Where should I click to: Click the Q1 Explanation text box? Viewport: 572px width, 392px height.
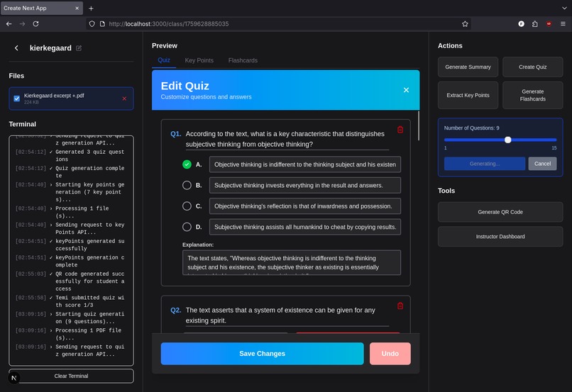292,262
